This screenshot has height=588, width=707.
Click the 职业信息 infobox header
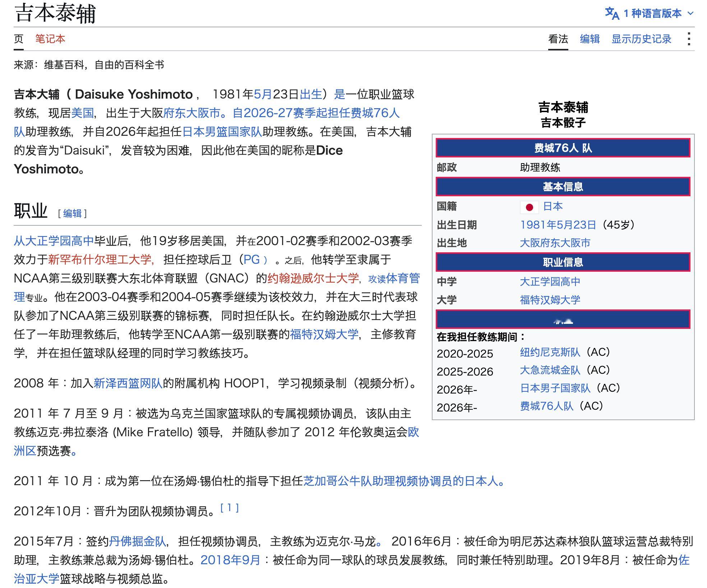(x=563, y=262)
